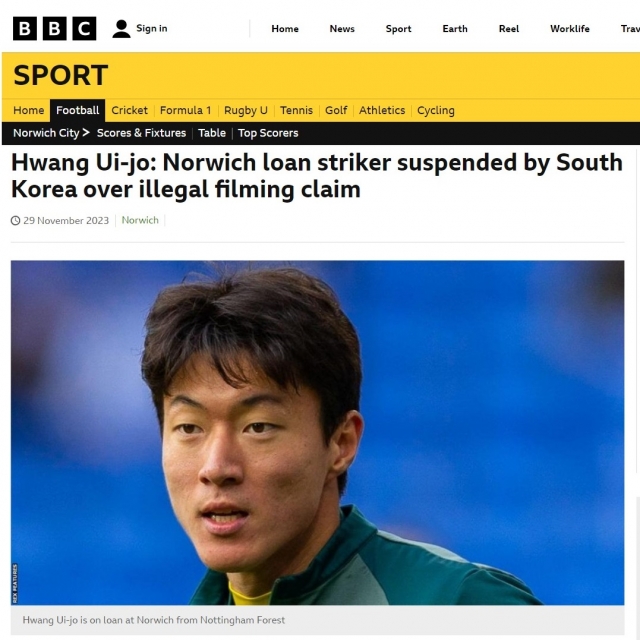Open Worklife in top navigation
Screen dimensions: 640x640
[x=569, y=29]
